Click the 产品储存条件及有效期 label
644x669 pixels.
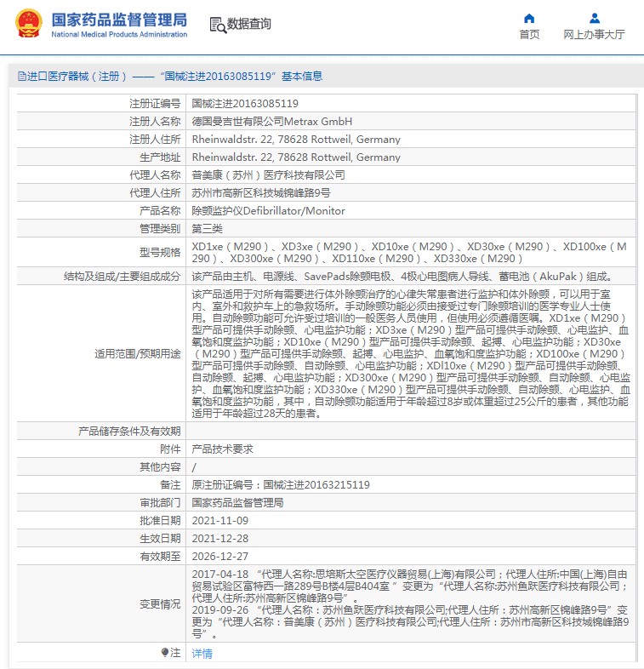point(129,432)
